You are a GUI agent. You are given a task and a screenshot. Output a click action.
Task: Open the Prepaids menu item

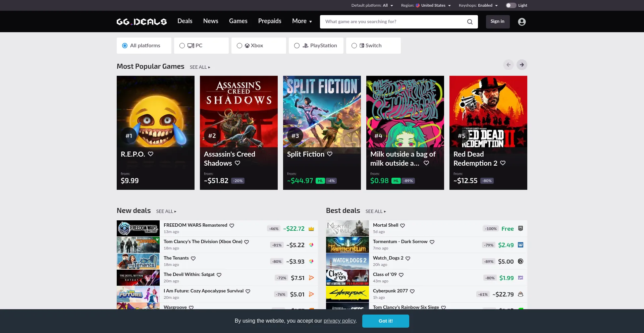point(270,21)
